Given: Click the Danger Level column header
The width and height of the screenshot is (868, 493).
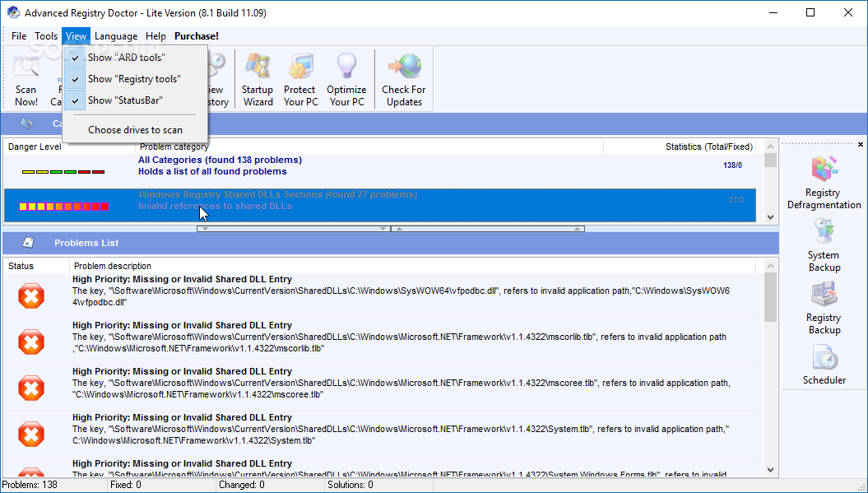Looking at the screenshot, I should 69,147.
